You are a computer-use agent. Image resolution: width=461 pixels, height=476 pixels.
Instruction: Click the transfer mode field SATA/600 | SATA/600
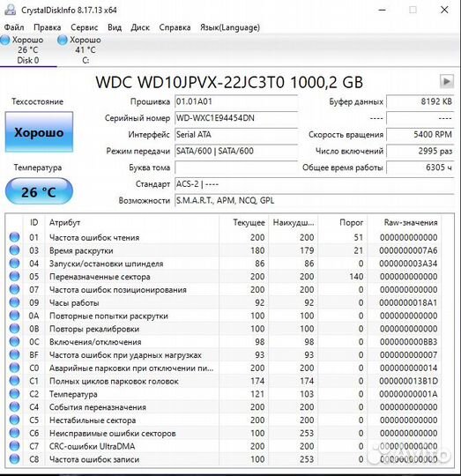pos(236,151)
